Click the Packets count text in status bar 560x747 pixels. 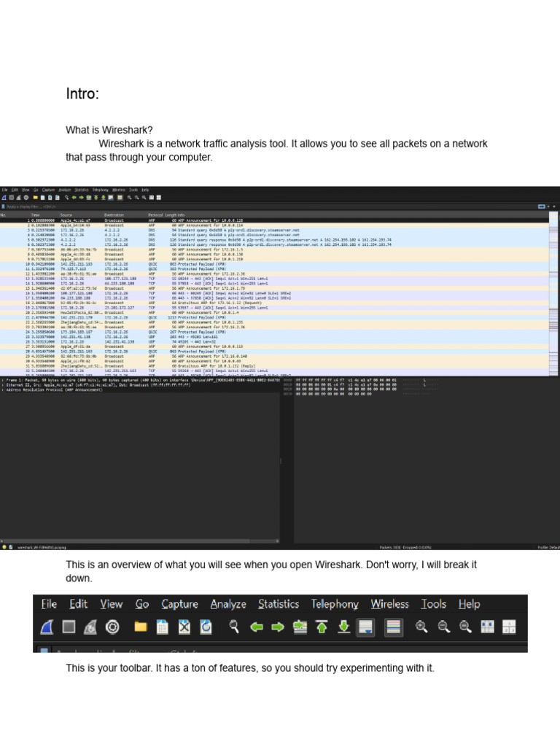click(405, 547)
